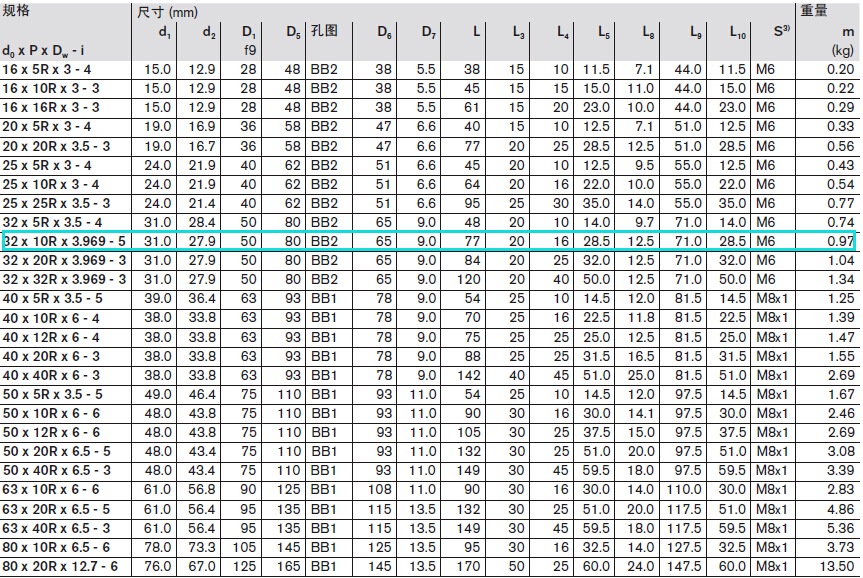Click the 尺寸 (mm) header label
This screenshot has height=578, width=863.
[166, 13]
